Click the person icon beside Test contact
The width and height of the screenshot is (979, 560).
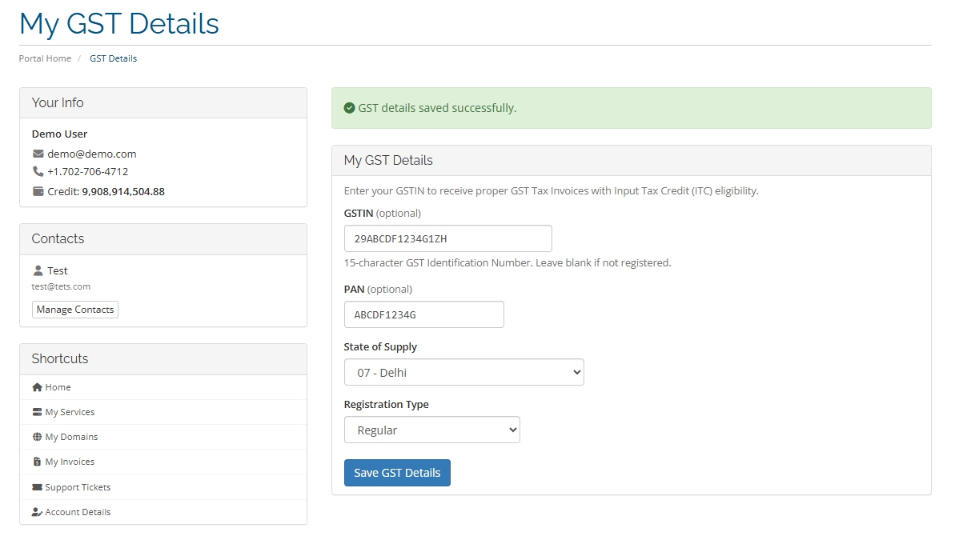(x=38, y=270)
